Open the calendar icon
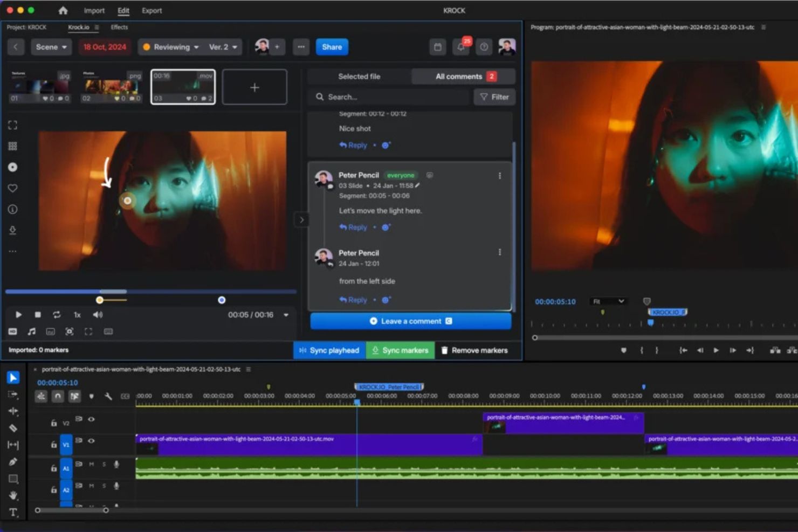The width and height of the screenshot is (798, 532). [438, 47]
